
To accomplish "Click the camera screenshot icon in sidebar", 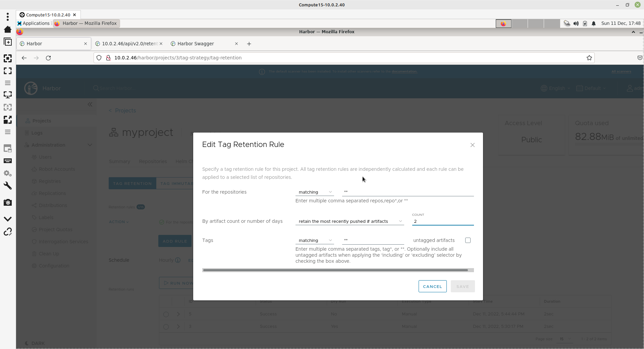I will click(7, 202).
